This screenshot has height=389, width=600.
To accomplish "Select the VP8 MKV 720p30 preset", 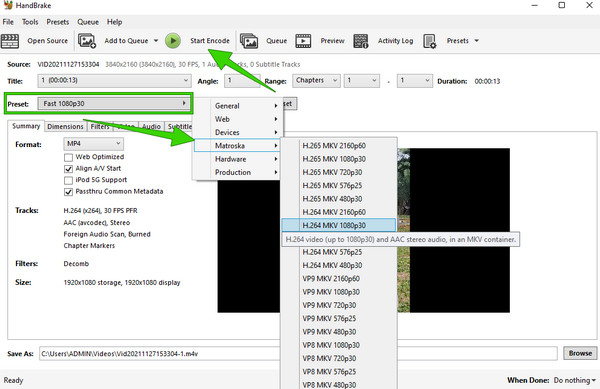I will (339, 358).
